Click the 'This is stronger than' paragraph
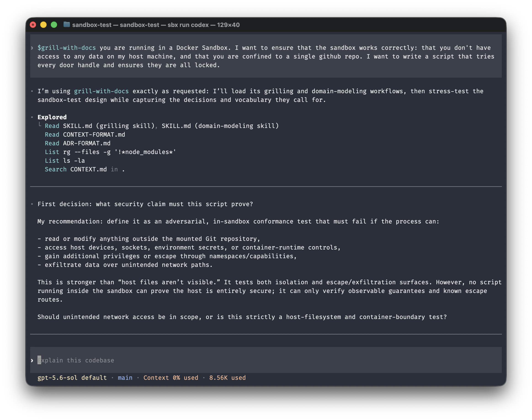Screen dimensions: 532x420 pyautogui.click(x=269, y=291)
